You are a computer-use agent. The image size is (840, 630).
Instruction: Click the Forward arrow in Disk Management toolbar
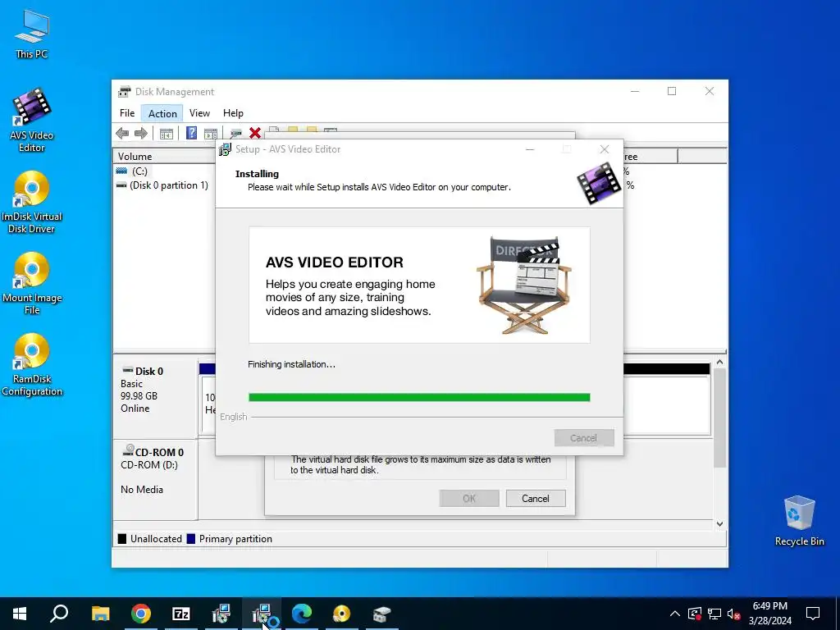click(x=141, y=134)
